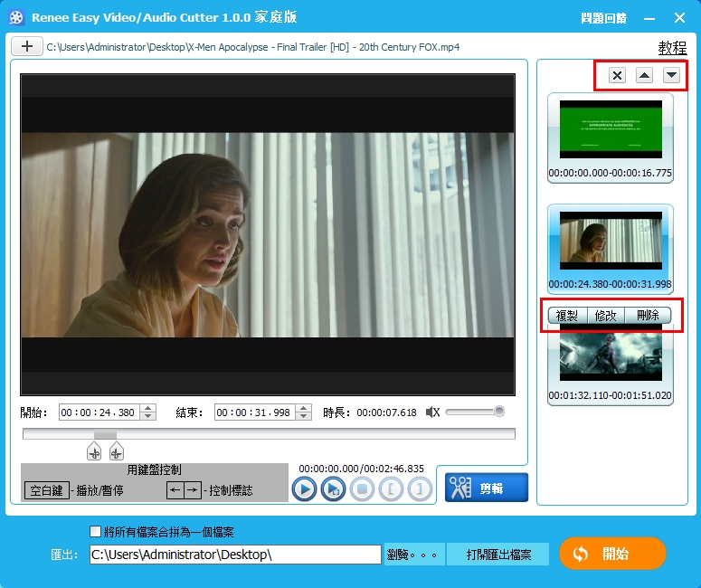Move selected clip up in list

644,75
